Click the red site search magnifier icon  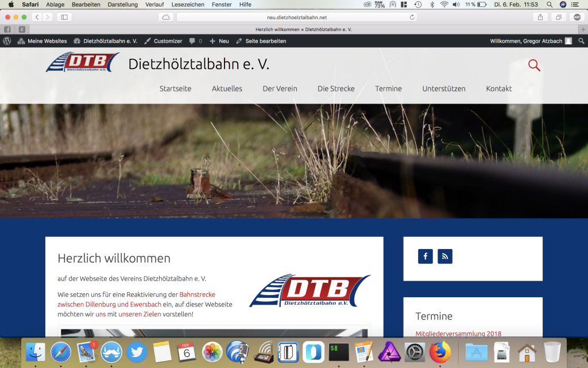(534, 66)
